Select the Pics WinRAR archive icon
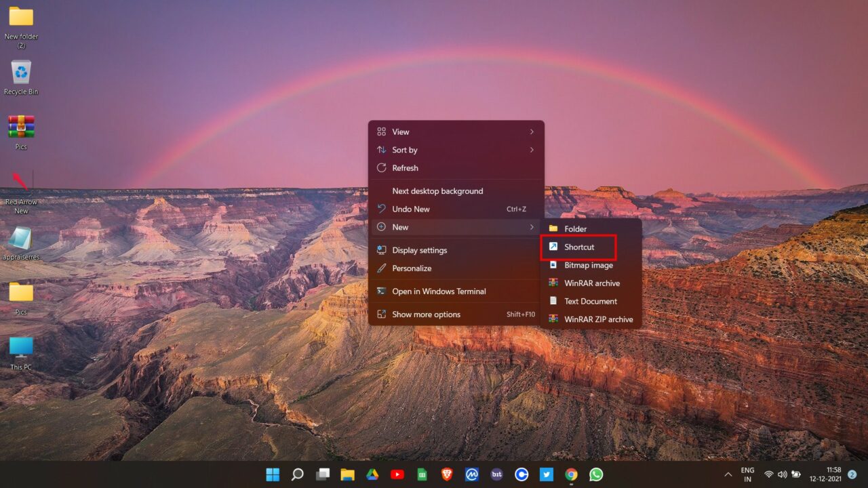This screenshot has width=868, height=488. (21, 132)
